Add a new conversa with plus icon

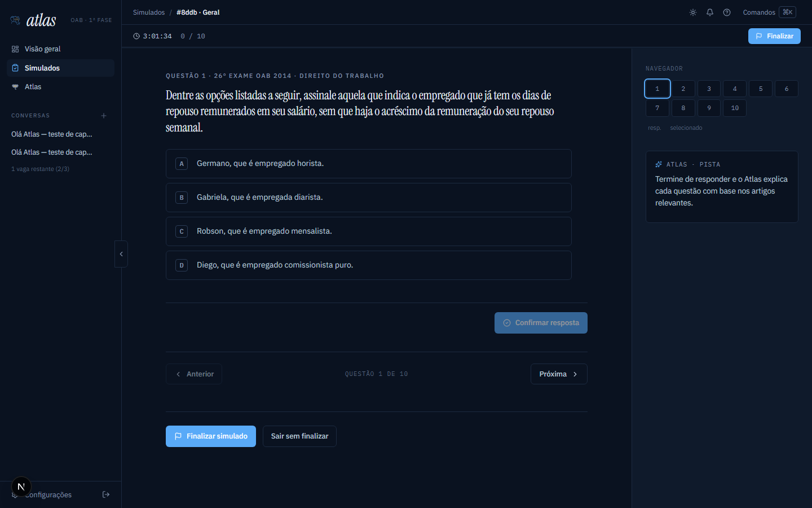(x=104, y=116)
